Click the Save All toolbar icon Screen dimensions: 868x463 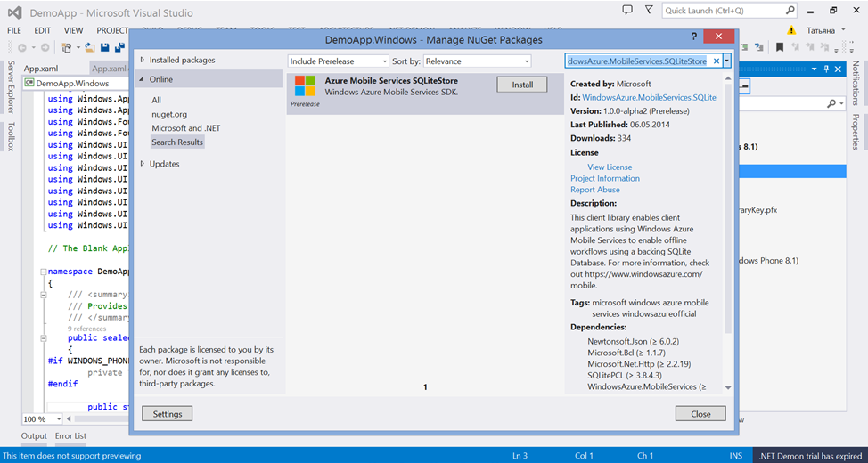pos(119,47)
